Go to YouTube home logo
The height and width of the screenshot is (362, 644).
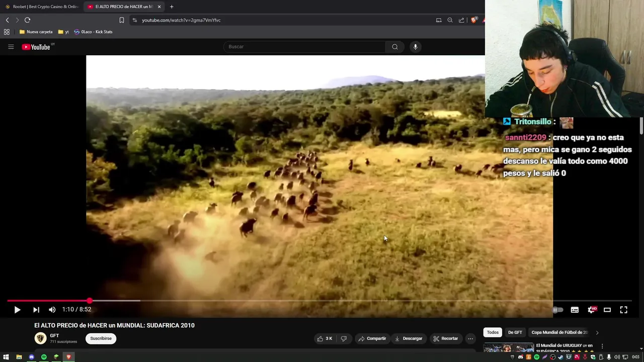pos(36,47)
